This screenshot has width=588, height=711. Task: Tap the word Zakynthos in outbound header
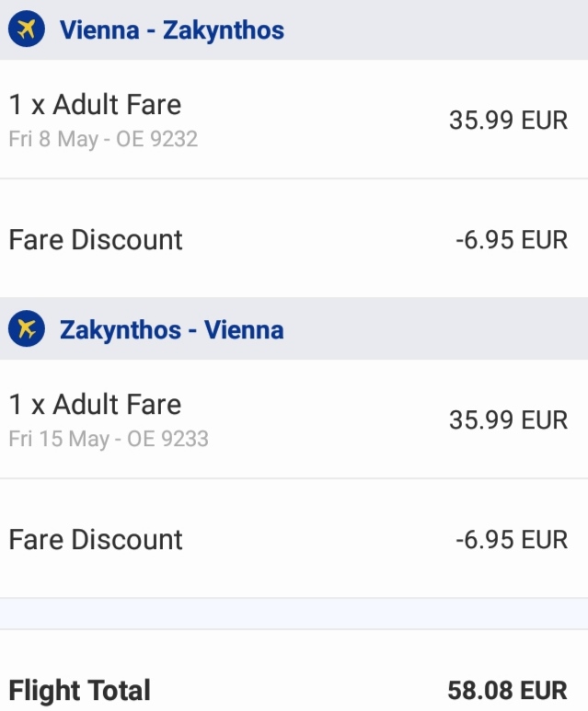point(224,31)
